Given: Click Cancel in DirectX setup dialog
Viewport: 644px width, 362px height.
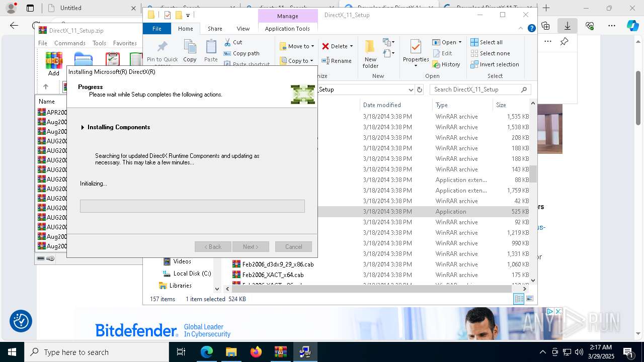Looking at the screenshot, I should [x=293, y=247].
